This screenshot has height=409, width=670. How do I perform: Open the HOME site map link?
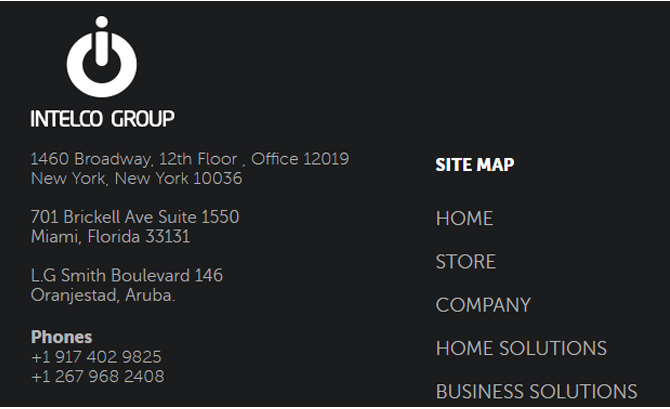coord(464,218)
